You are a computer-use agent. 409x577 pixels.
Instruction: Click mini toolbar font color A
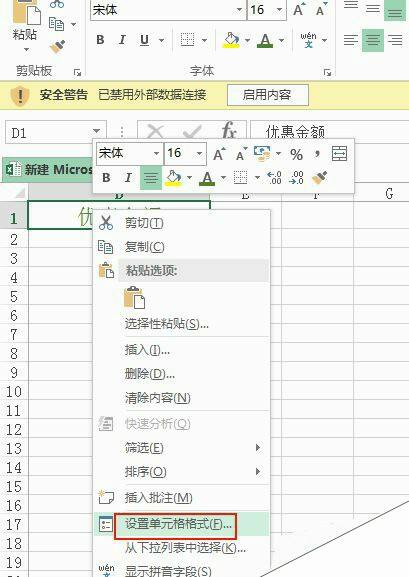point(208,178)
